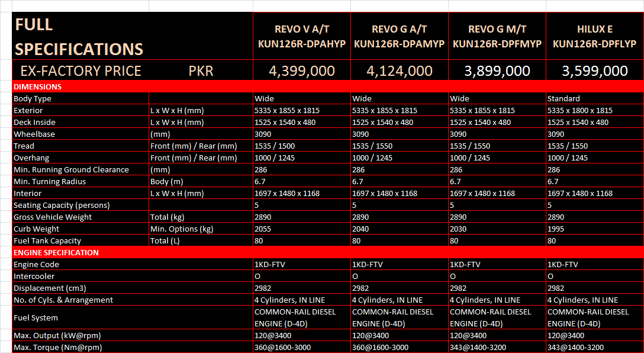The height and width of the screenshot is (353, 644).
Task: Select the FULL SPECIFICATIONS title cell
Action: pyautogui.click(x=133, y=36)
